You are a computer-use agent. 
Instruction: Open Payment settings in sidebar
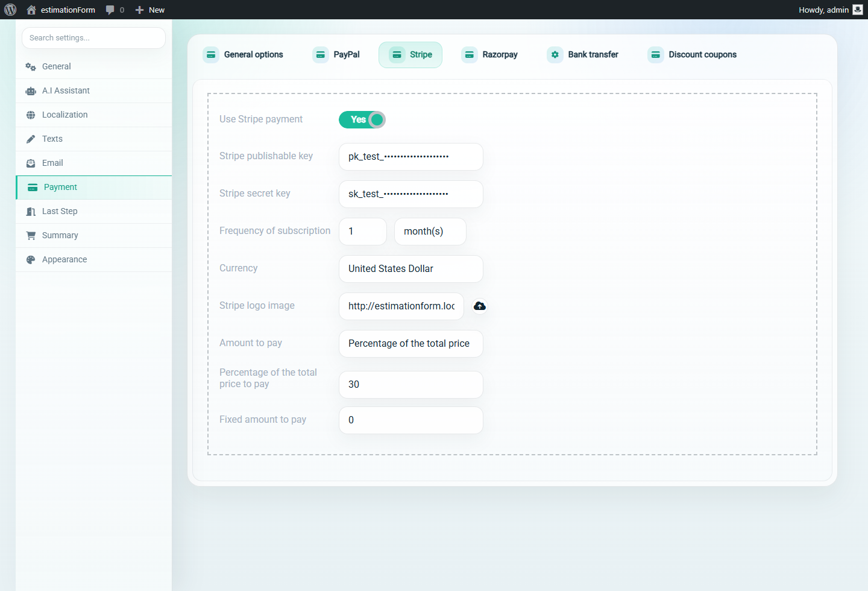click(x=93, y=188)
